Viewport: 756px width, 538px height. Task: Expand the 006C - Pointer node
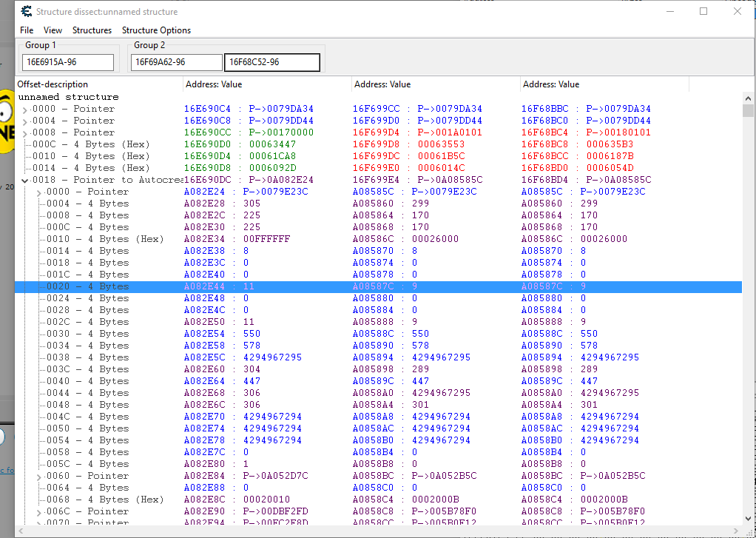39,512
